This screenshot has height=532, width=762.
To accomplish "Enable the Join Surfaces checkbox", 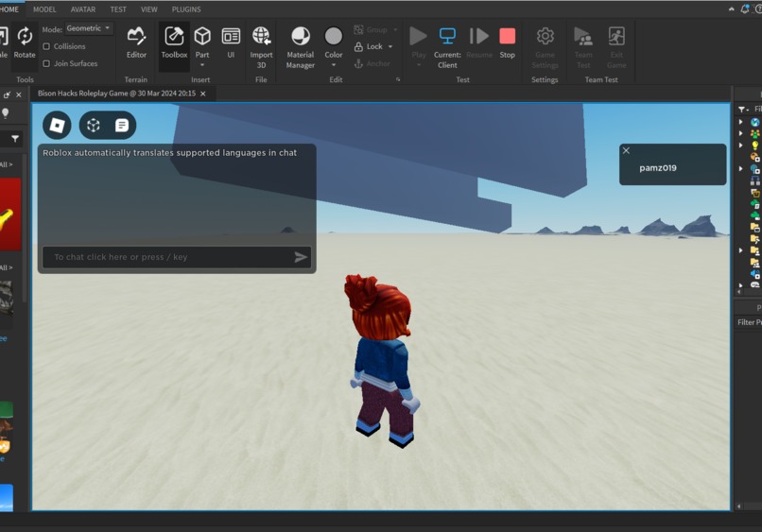I will point(46,63).
